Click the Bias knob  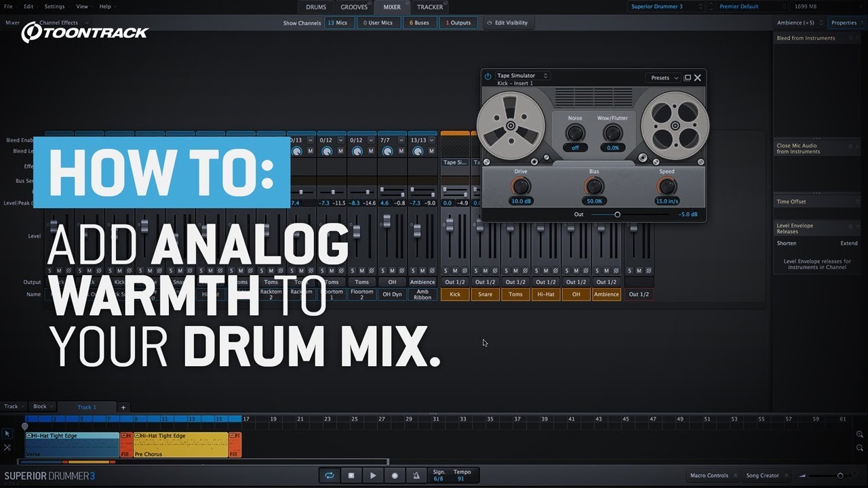(594, 186)
